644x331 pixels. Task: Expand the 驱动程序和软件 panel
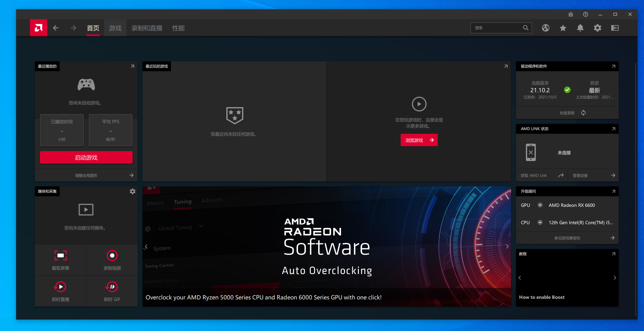[x=614, y=66]
